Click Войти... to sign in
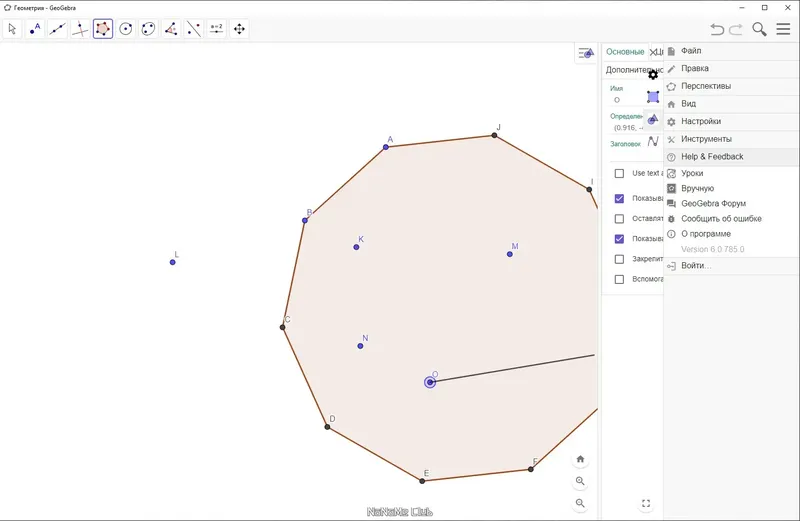Viewport: 800px width, 521px height. tap(732, 266)
